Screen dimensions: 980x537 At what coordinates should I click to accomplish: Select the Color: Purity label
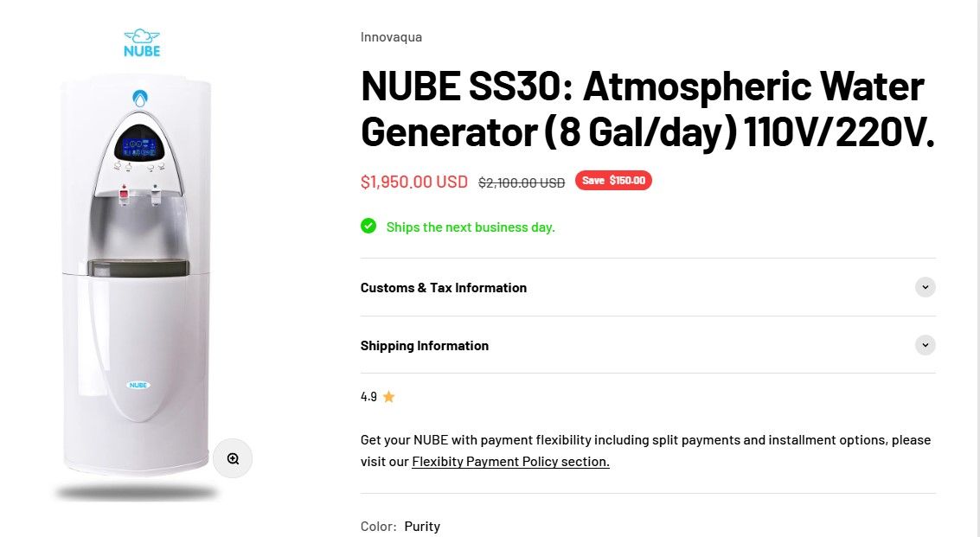400,526
